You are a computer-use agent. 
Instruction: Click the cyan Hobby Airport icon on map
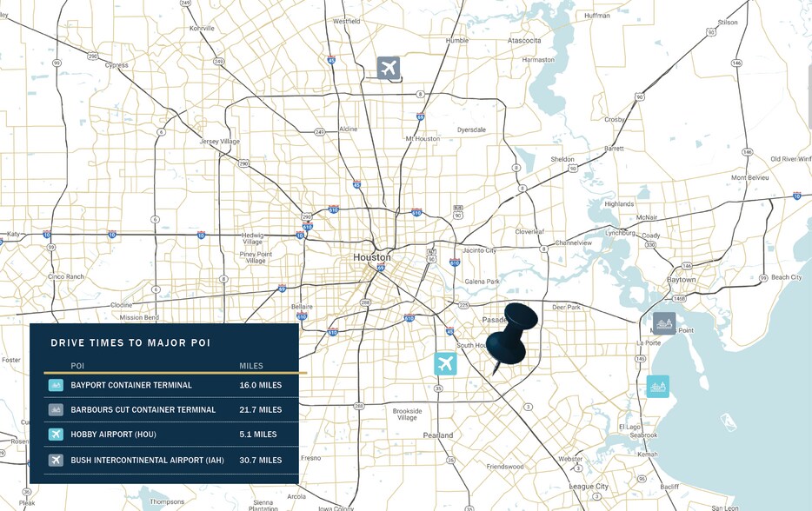coord(445,363)
